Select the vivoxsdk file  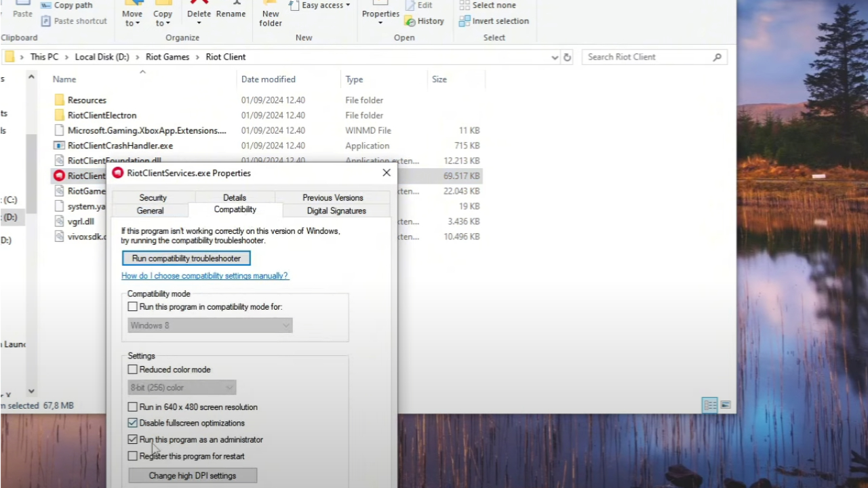pos(86,237)
